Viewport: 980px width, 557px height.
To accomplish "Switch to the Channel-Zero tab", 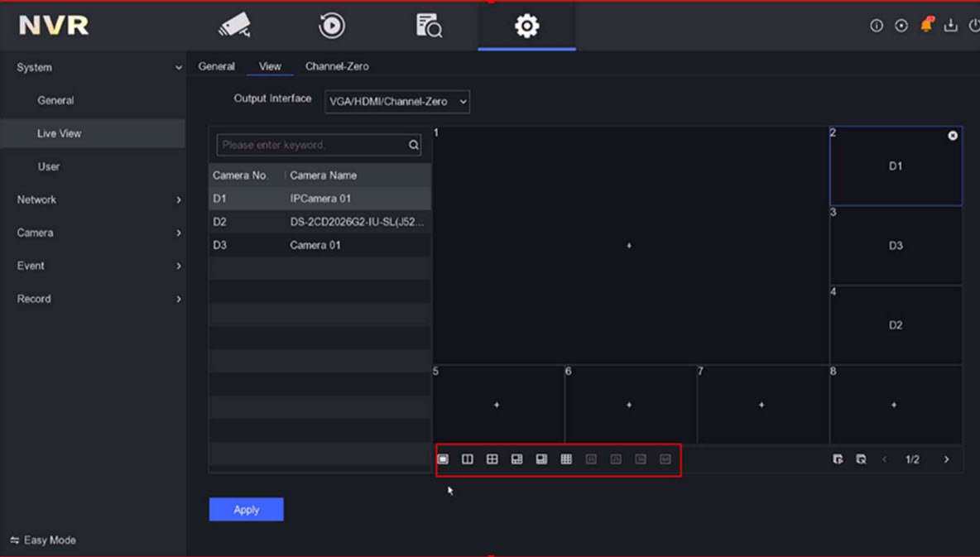I will [x=337, y=66].
